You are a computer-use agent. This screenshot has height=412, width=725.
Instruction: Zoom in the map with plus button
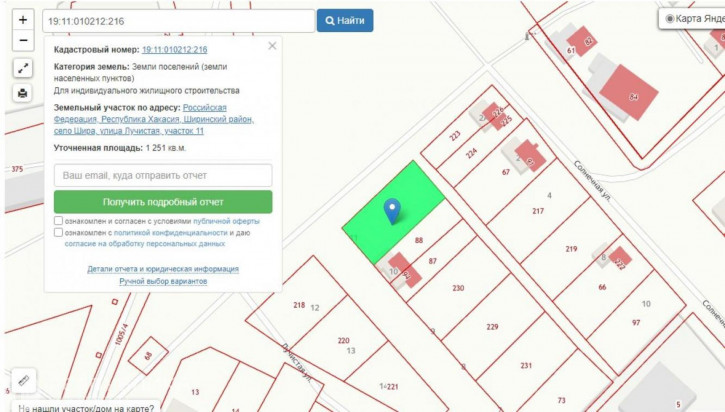(23, 20)
